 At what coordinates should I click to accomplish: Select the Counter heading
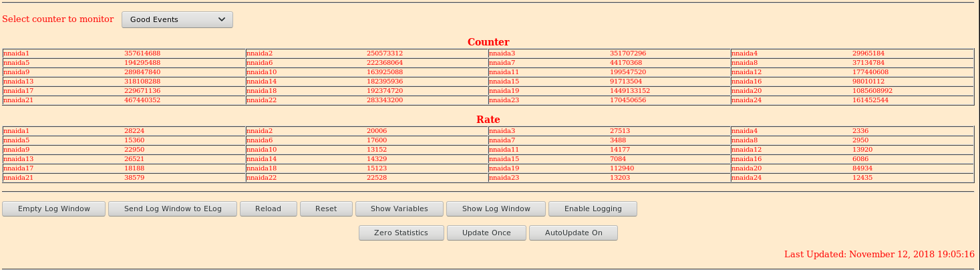[x=488, y=42]
